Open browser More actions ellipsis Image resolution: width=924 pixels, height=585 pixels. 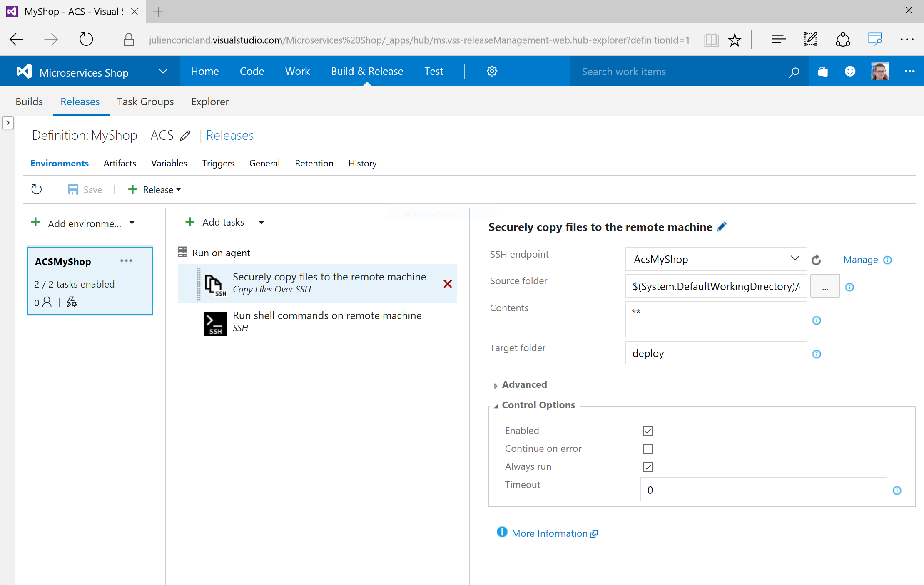(907, 40)
